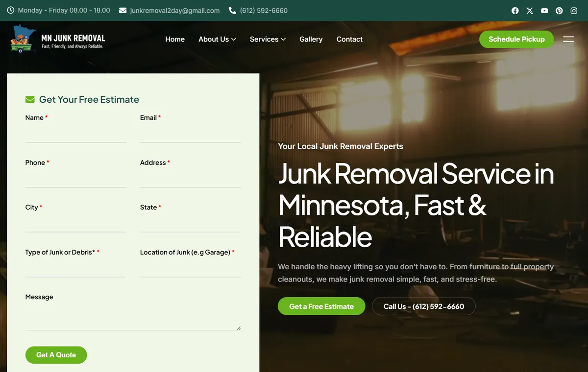Click the Monday - Friday 08.00 - 18.00 text

pos(64,10)
